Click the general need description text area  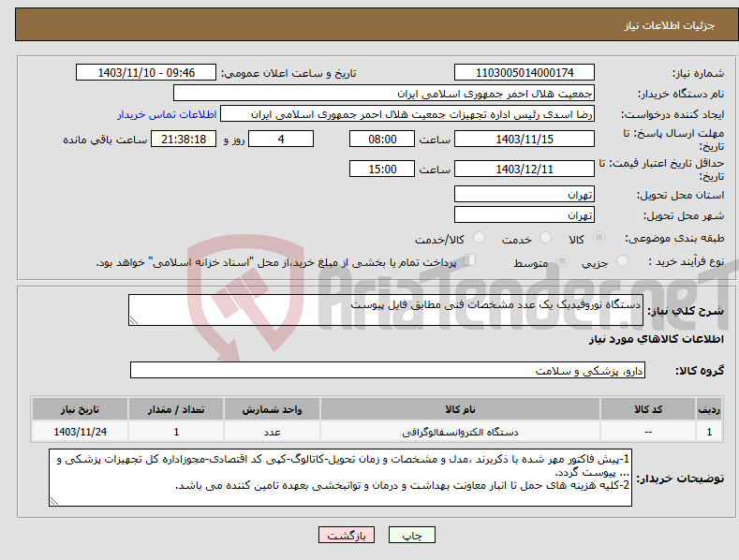point(386,310)
